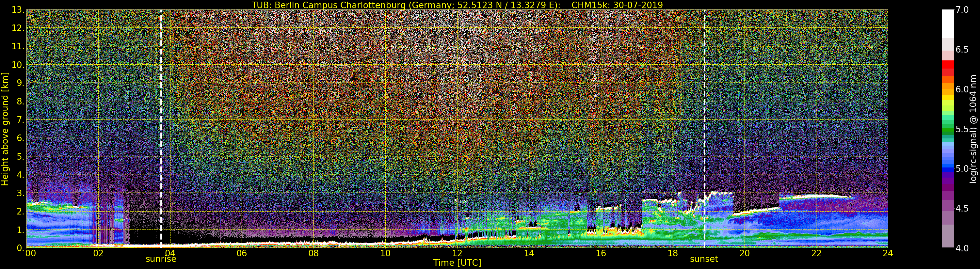Click the '02' time tick label
The height and width of the screenshot is (269, 980).
coord(98,253)
